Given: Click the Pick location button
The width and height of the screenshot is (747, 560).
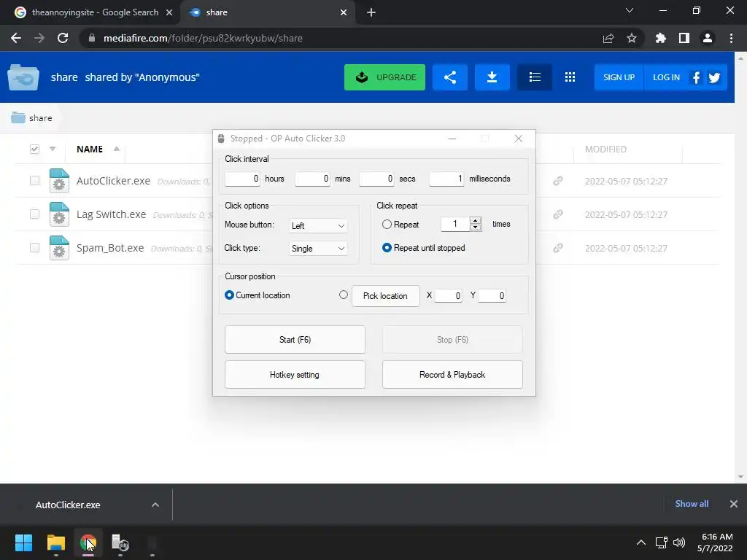Looking at the screenshot, I should click(386, 296).
